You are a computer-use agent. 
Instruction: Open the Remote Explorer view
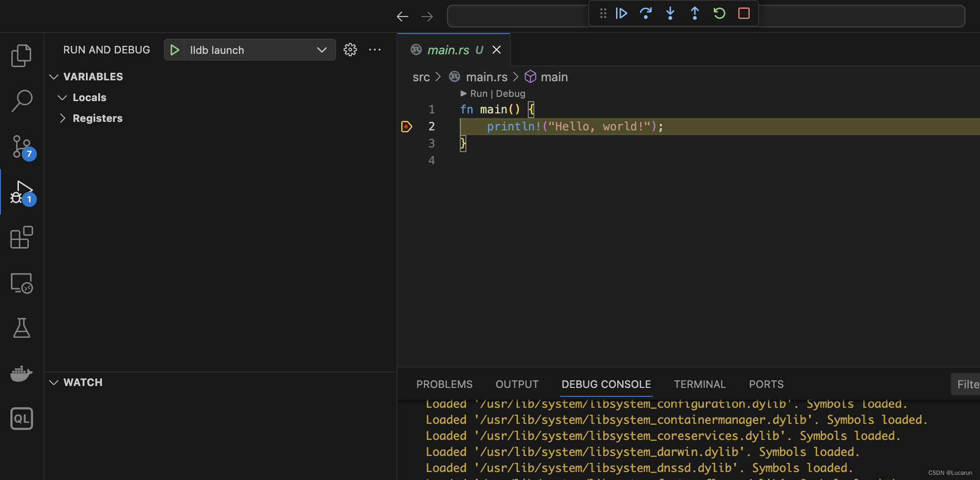pyautogui.click(x=21, y=283)
